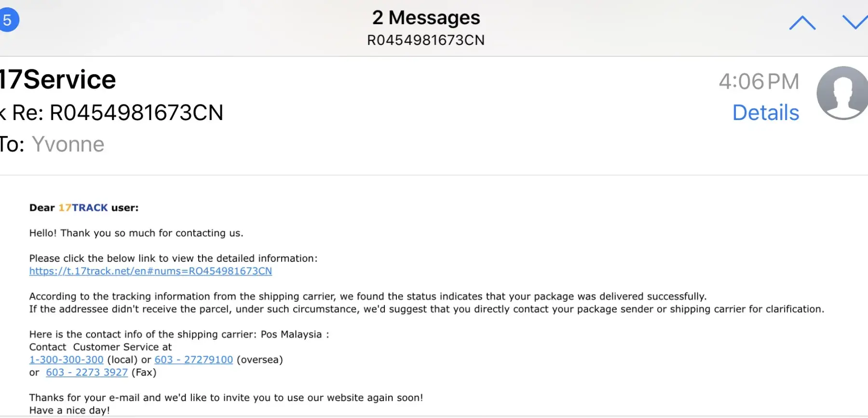
Task: Click the Pos Malaysia carrier name
Action: 291,335
